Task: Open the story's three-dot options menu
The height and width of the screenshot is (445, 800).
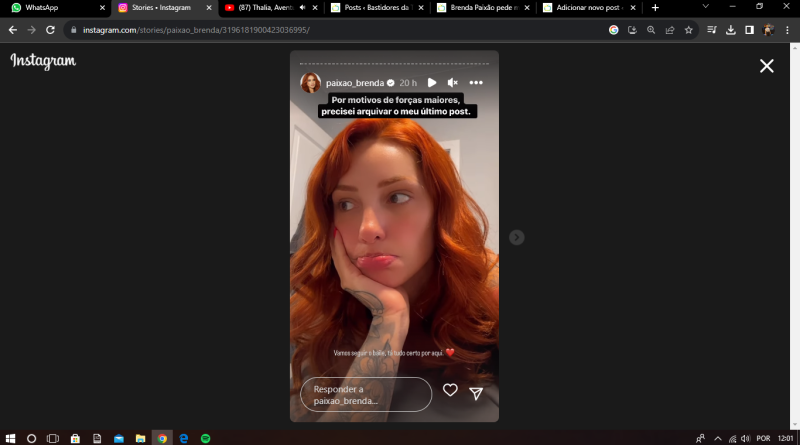Action: click(476, 83)
